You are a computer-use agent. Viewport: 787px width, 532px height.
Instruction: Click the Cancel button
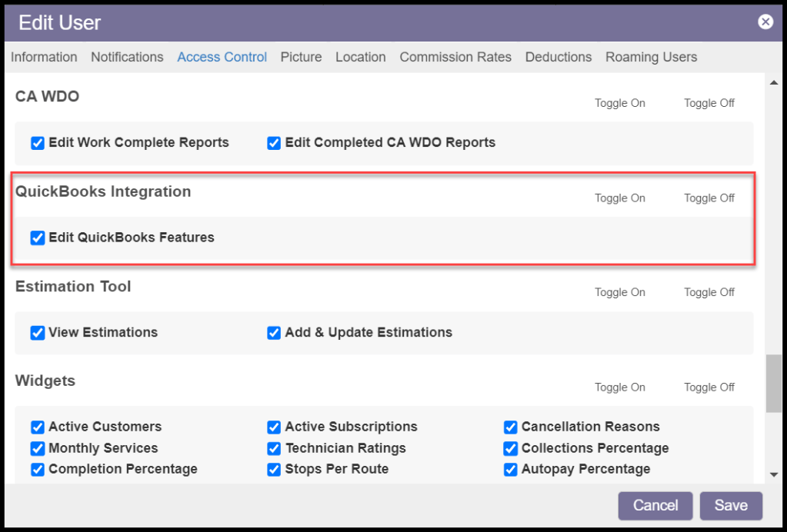[x=655, y=506]
